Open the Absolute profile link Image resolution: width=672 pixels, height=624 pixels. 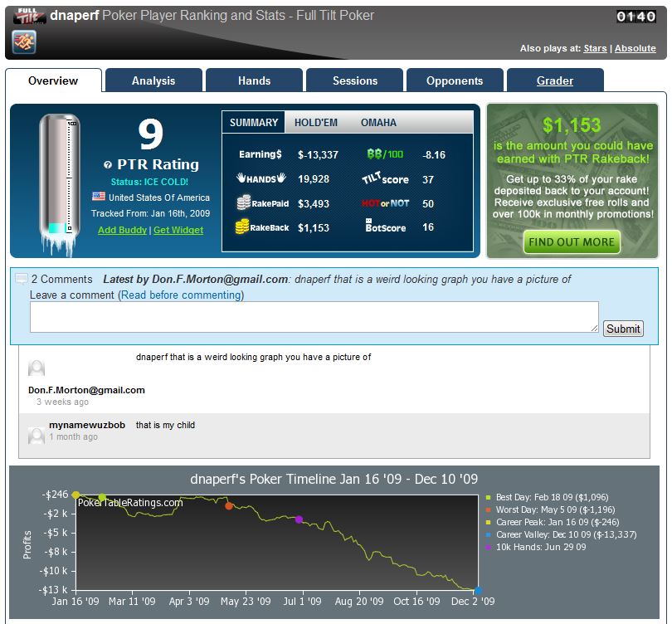click(x=635, y=48)
